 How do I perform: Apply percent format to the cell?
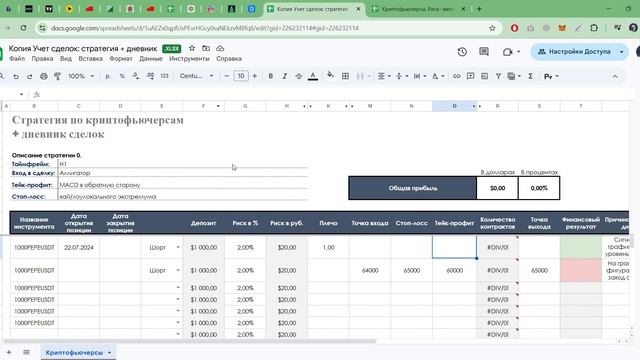coord(122,76)
